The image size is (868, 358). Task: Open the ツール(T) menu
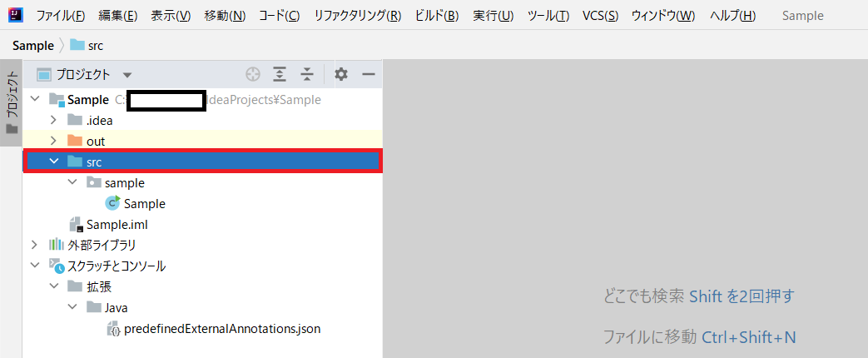[548, 16]
